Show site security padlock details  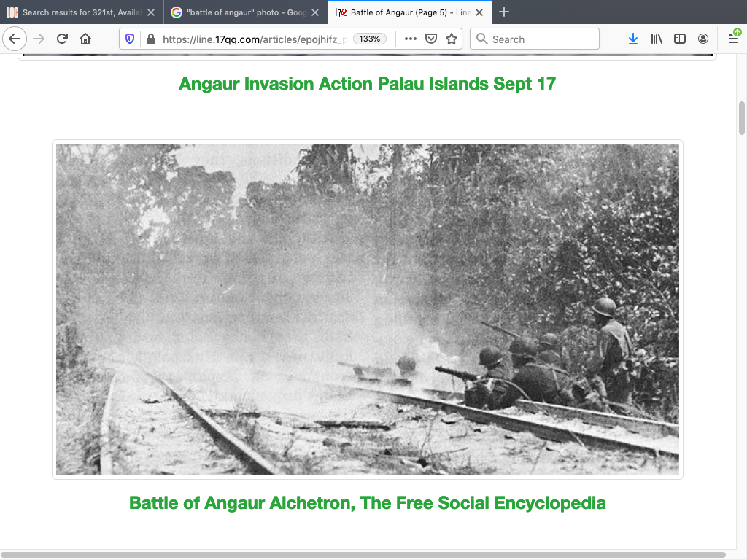click(x=150, y=39)
